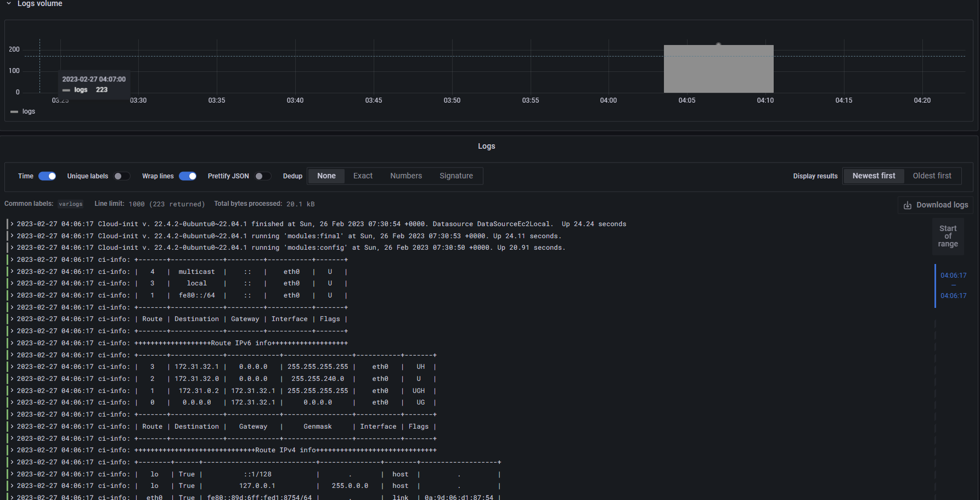This screenshot has width=980, height=500.
Task: Enable the Unique labels switch
Action: pos(122,176)
